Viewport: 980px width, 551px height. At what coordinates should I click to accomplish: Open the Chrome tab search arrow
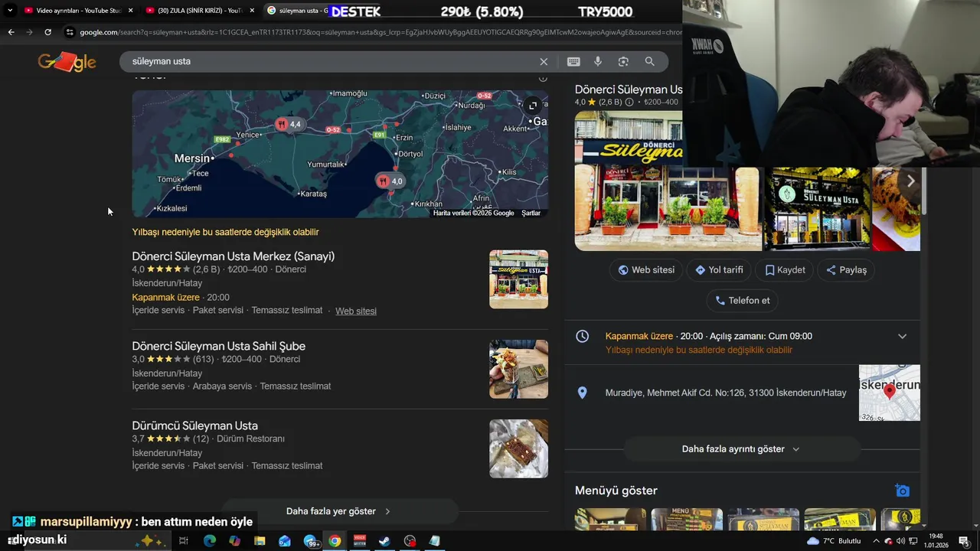[x=9, y=11]
